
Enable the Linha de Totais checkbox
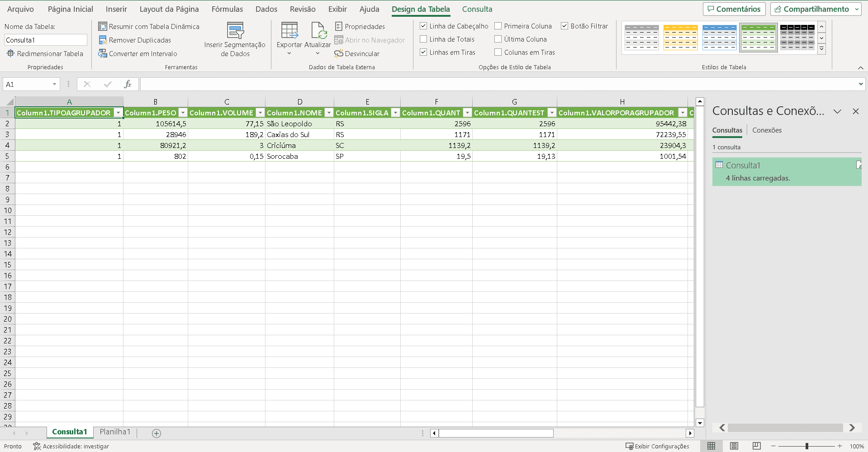click(x=423, y=39)
